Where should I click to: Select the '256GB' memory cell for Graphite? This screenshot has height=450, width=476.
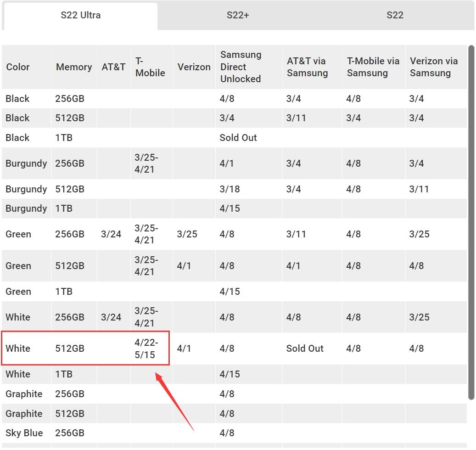(x=70, y=394)
